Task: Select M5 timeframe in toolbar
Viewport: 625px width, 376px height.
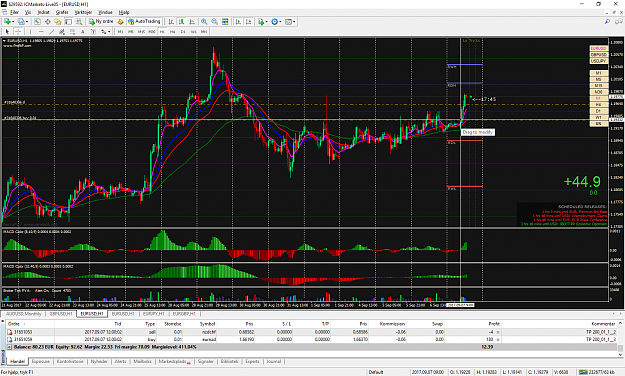Action: tap(131, 31)
